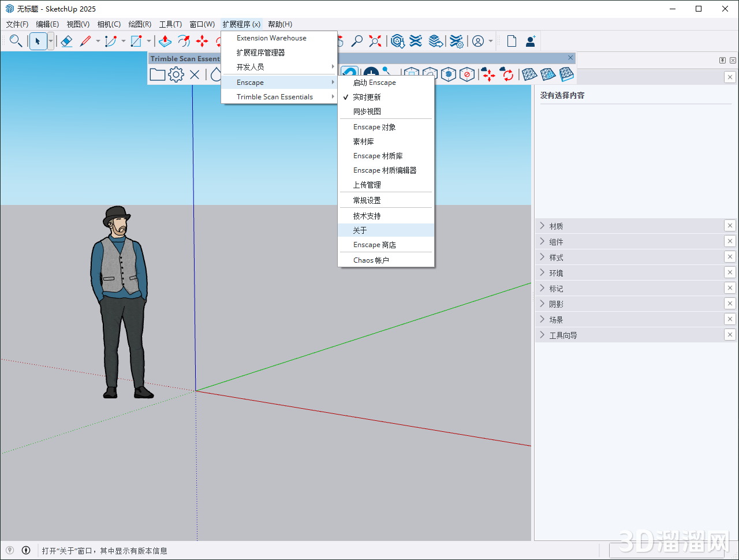This screenshot has height=560, width=739.
Task: Click 扩展程序管理器 entry
Action: tap(260, 52)
